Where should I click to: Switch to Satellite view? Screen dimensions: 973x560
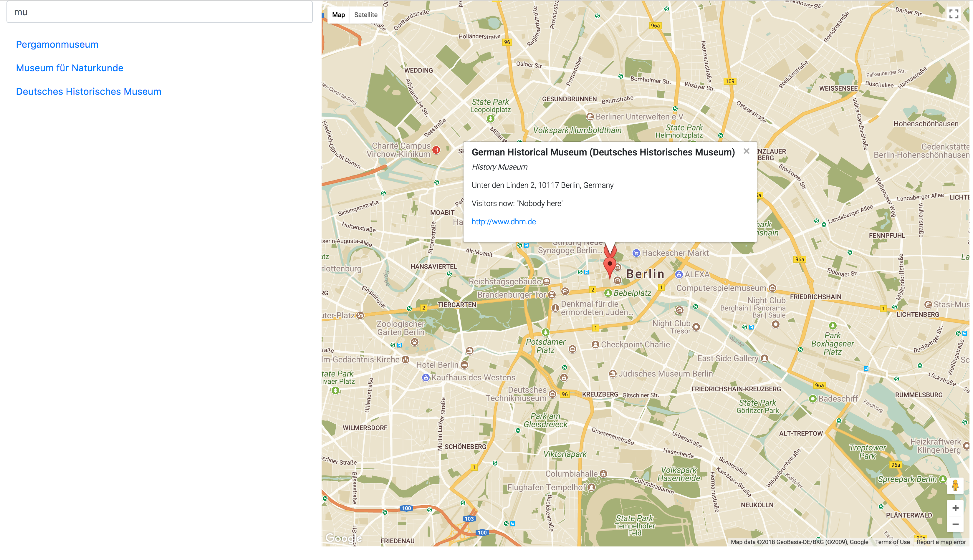point(365,15)
